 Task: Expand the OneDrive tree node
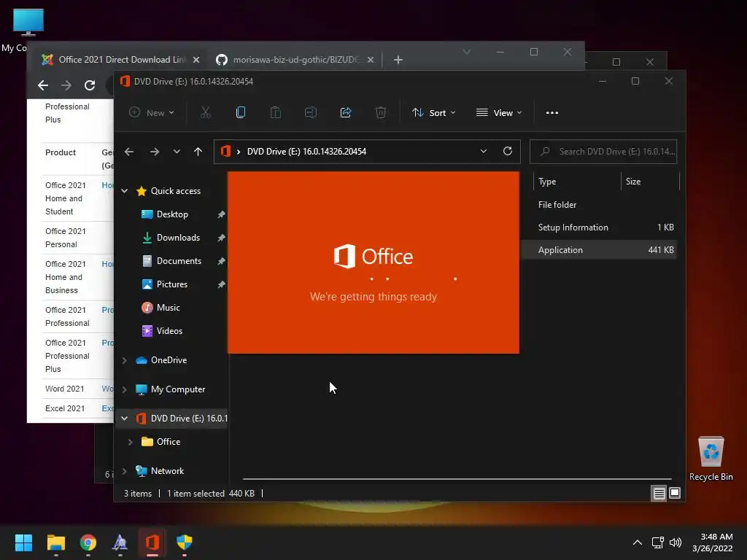[124, 360]
